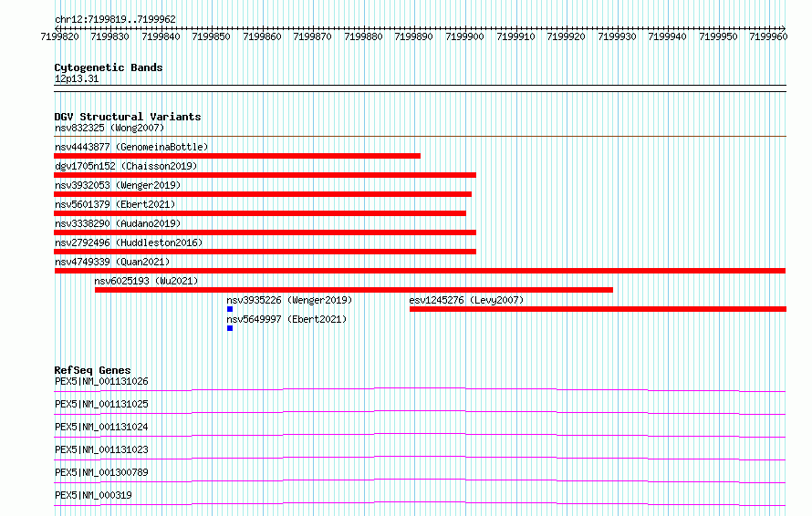Open the nsv5601379 (Ebert2021) variant label
The height and width of the screenshot is (516, 812).
click(115, 204)
